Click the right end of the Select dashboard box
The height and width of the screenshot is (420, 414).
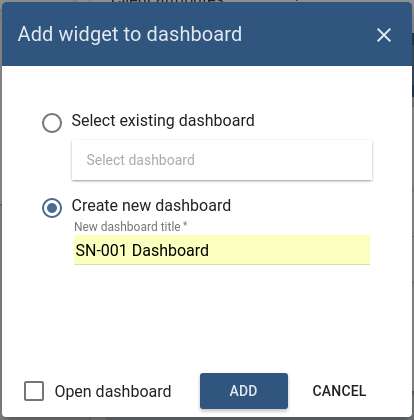click(x=360, y=160)
